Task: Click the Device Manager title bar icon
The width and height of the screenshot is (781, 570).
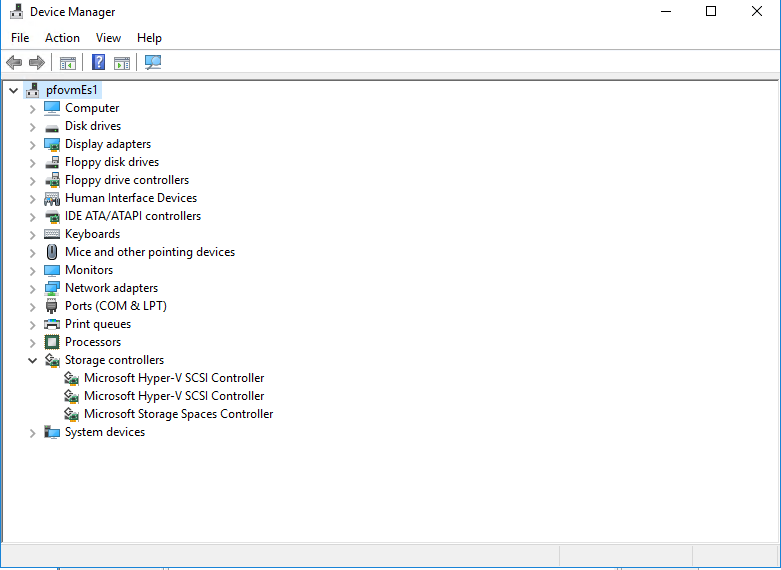Action: (x=16, y=12)
